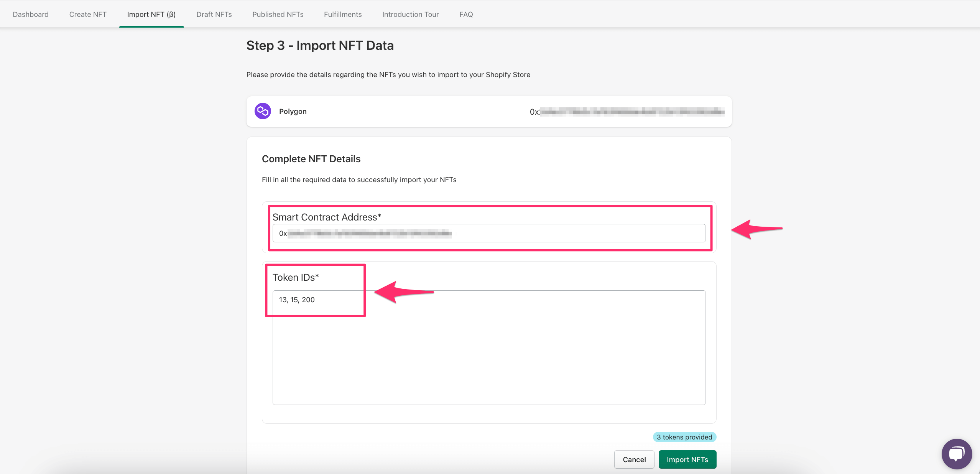Select the Token IDs value '13, 15, 200'
The height and width of the screenshot is (474, 980).
click(297, 300)
